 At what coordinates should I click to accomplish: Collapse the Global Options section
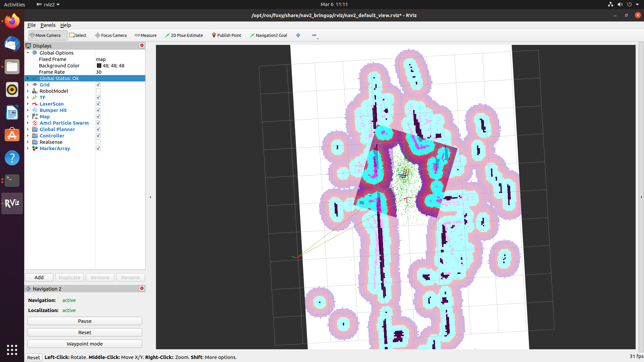point(28,53)
